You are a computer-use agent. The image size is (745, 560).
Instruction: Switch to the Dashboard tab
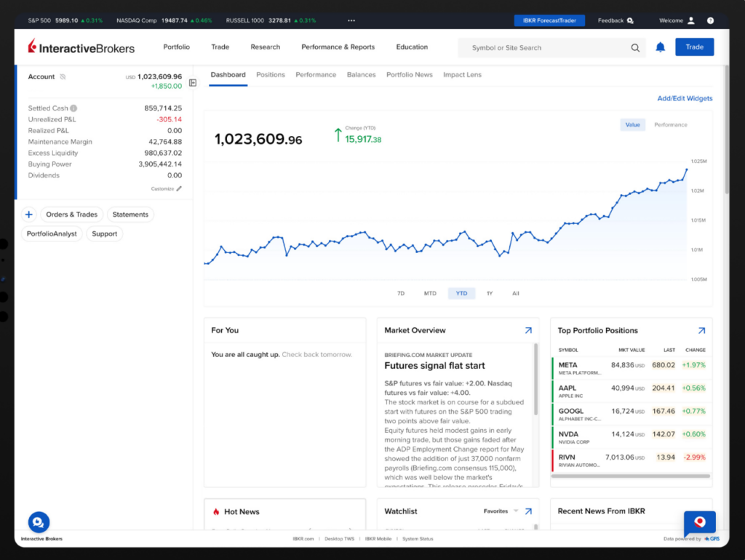(x=228, y=75)
